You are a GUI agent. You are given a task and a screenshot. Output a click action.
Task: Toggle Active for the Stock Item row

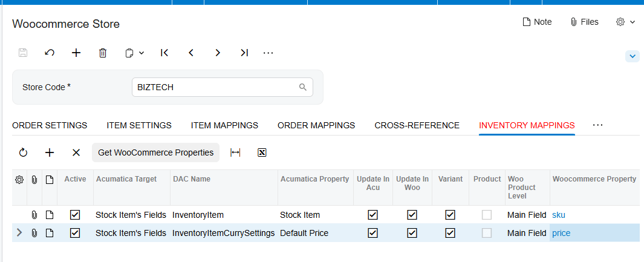click(75, 215)
